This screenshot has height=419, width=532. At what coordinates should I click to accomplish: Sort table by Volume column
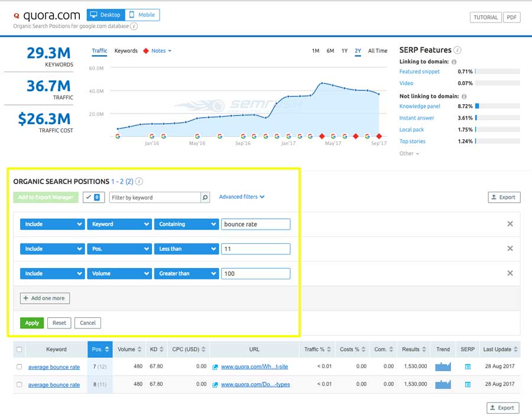pyautogui.click(x=129, y=349)
